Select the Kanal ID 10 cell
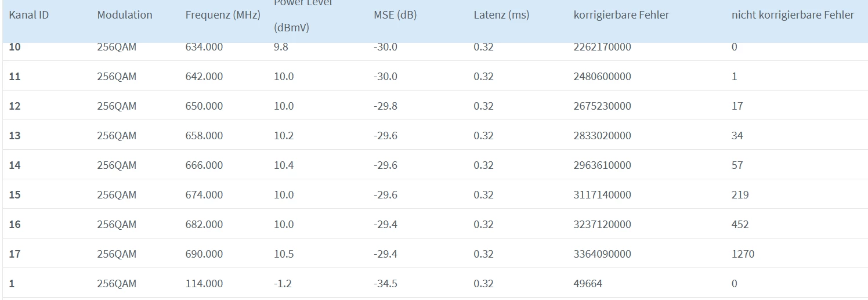 [x=15, y=47]
